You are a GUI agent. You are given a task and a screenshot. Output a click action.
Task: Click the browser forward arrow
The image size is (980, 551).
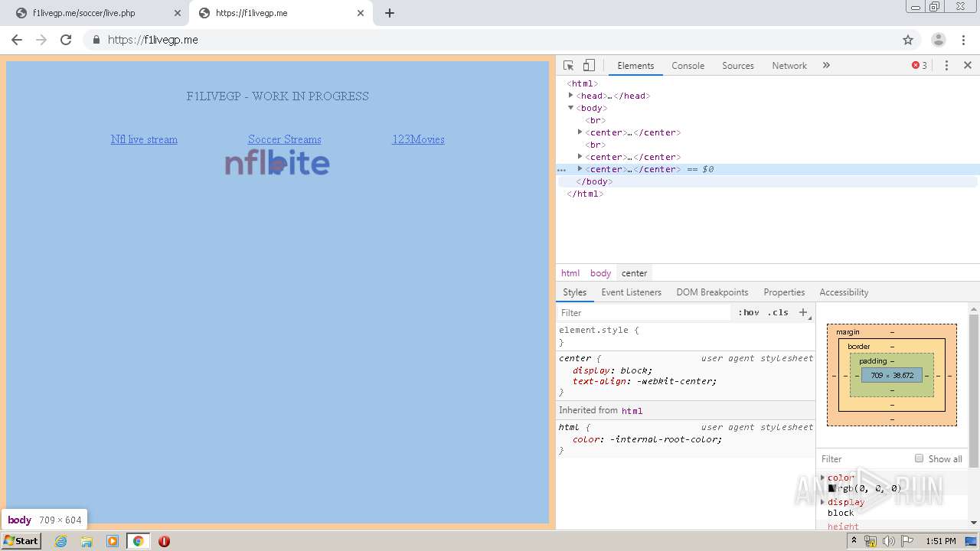coord(41,40)
